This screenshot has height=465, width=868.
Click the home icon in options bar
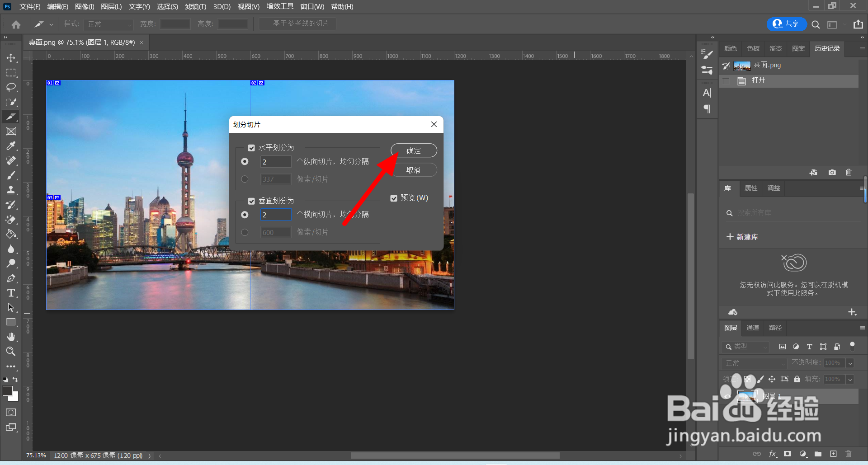click(x=16, y=24)
